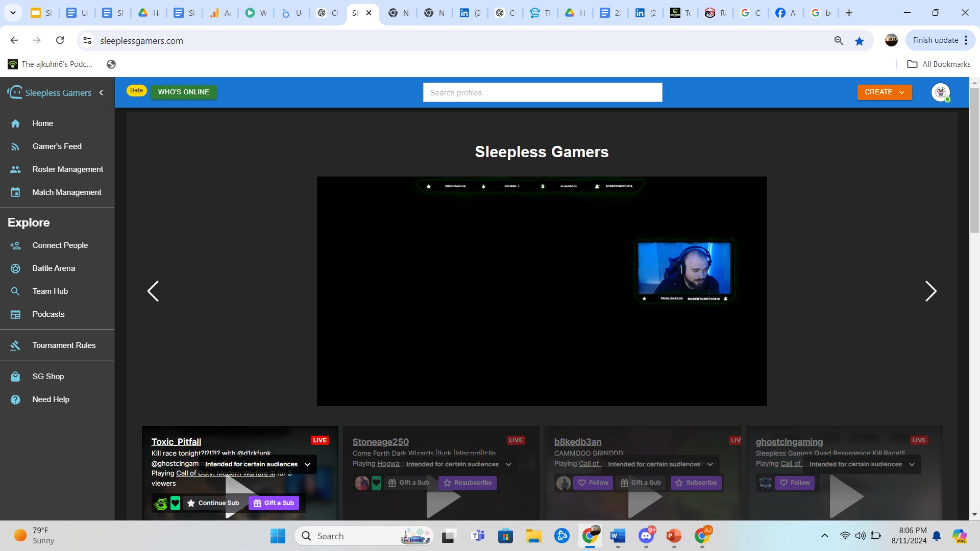Open the tab search dropdown

point(13,13)
